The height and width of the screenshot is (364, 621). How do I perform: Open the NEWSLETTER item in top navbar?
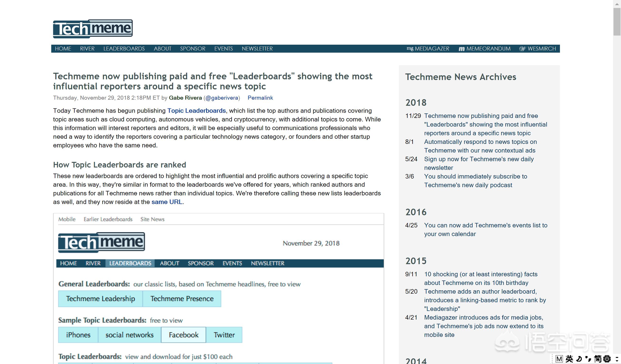(x=257, y=49)
